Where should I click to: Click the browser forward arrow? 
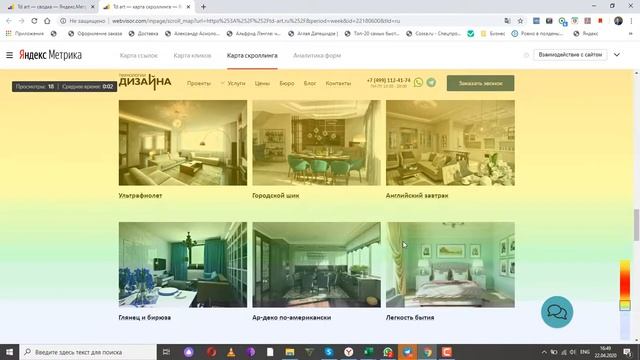[x=22, y=21]
